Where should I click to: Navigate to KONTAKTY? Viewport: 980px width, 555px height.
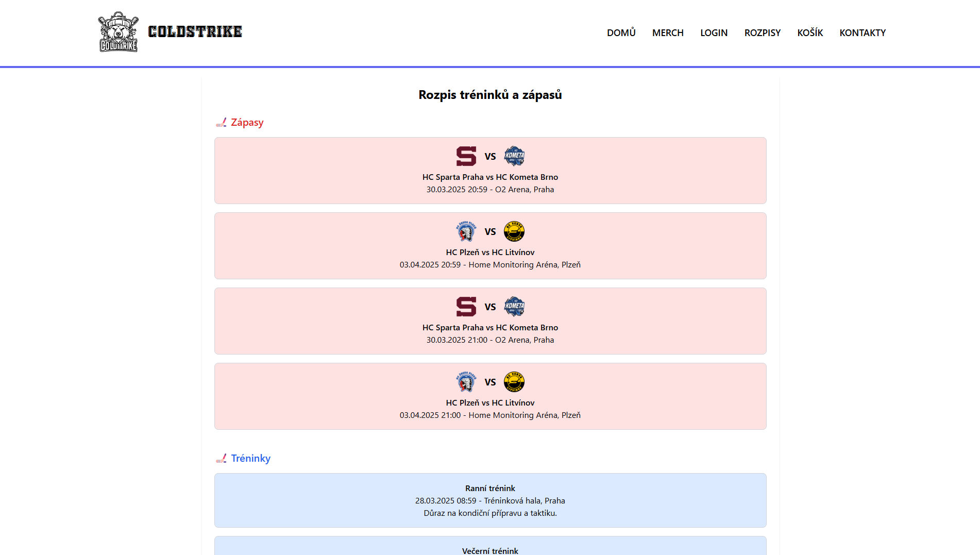pos(862,33)
